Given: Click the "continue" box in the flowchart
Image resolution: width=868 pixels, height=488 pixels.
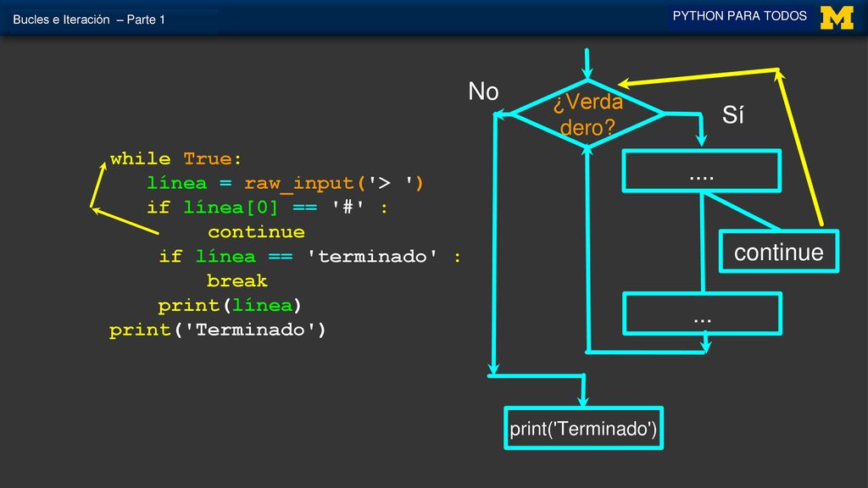Looking at the screenshot, I should [779, 251].
